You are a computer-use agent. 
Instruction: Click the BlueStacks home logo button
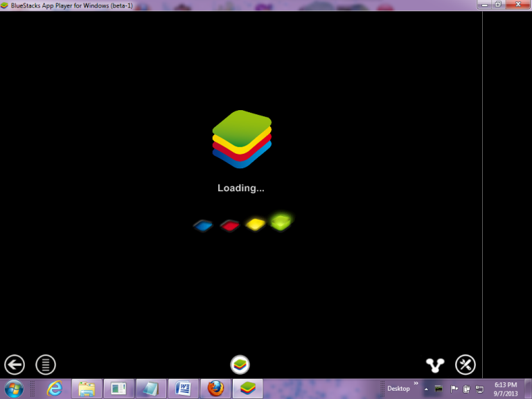click(x=240, y=365)
